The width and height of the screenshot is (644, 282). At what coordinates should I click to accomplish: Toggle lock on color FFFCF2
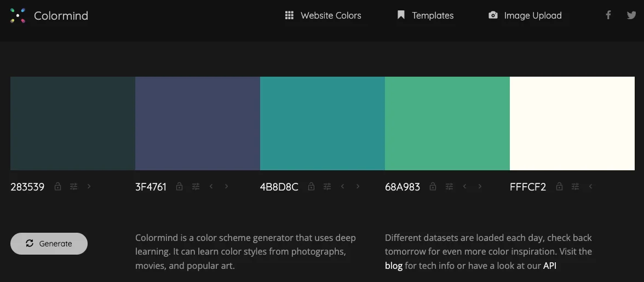(559, 187)
